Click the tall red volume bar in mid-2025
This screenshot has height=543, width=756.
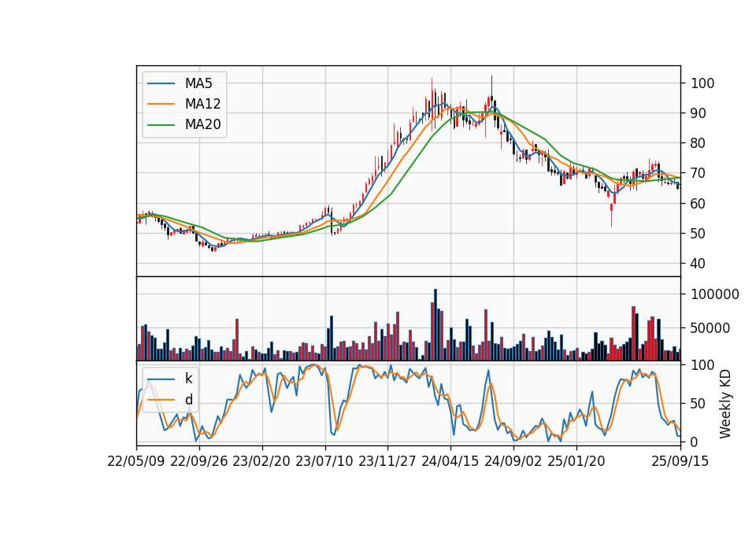[633, 334]
